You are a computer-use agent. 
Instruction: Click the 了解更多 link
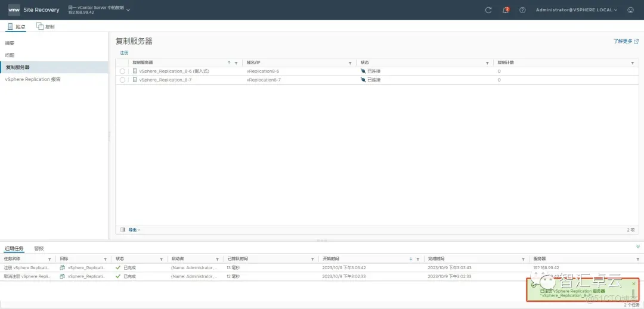pyautogui.click(x=626, y=42)
